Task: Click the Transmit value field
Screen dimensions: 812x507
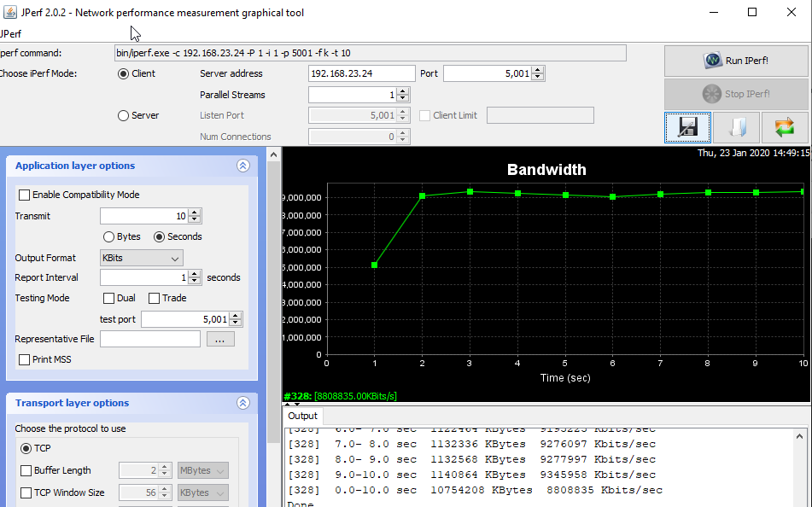Action: click(x=144, y=216)
